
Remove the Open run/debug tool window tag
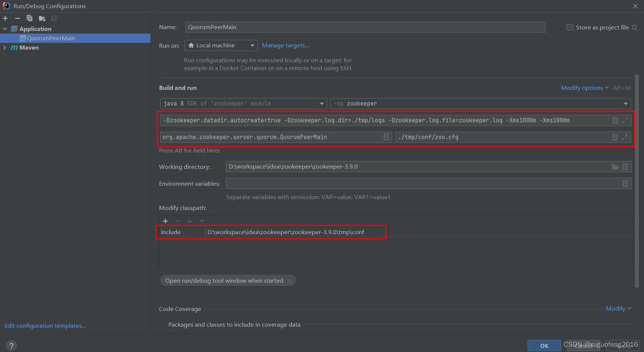pos(290,281)
